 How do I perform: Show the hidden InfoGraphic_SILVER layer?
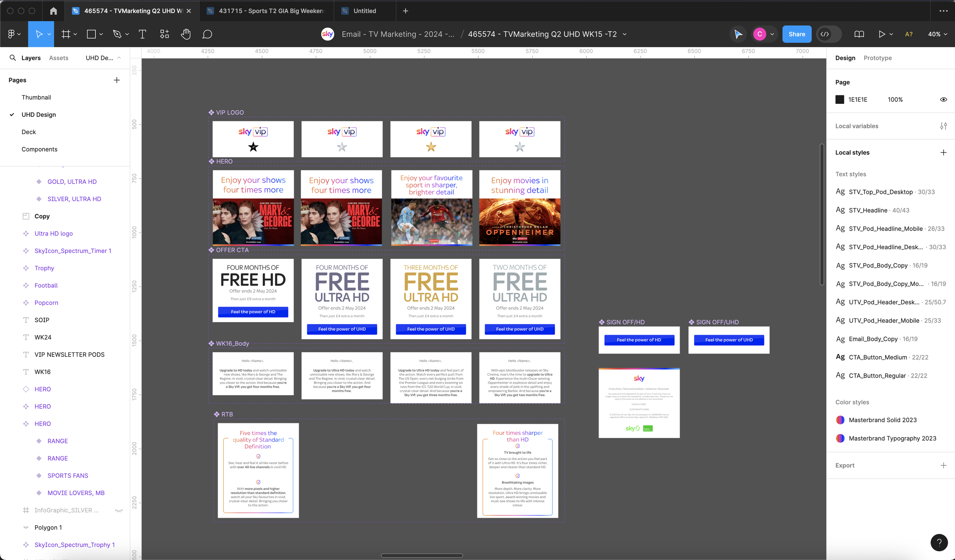[x=119, y=510]
